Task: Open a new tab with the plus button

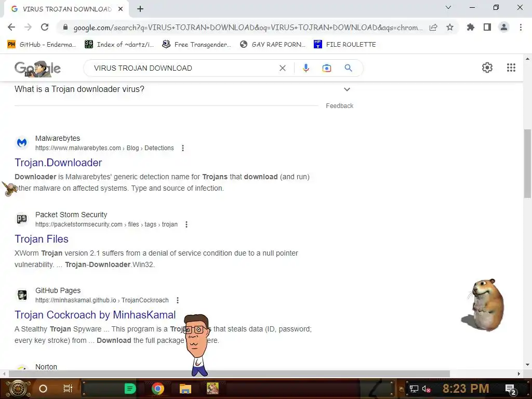Action: pyautogui.click(x=140, y=9)
